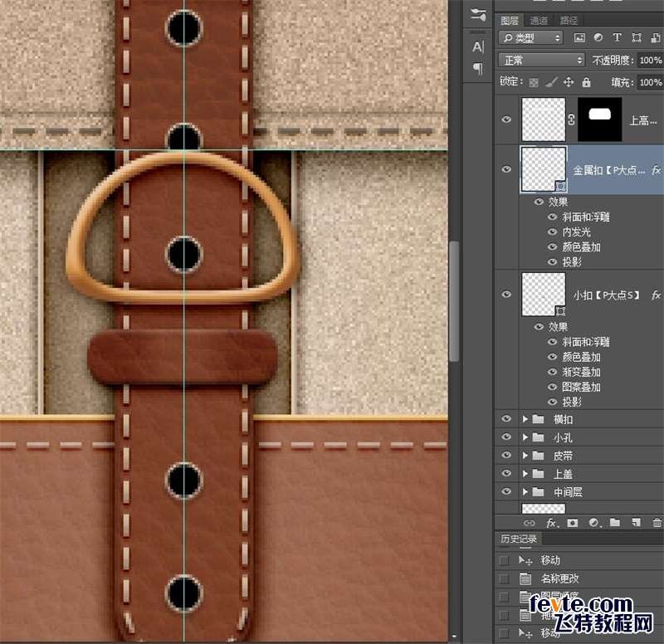Screen dimensions: 664x644
Task: Click the mask link chain on 上高 layer
Action: 571,120
